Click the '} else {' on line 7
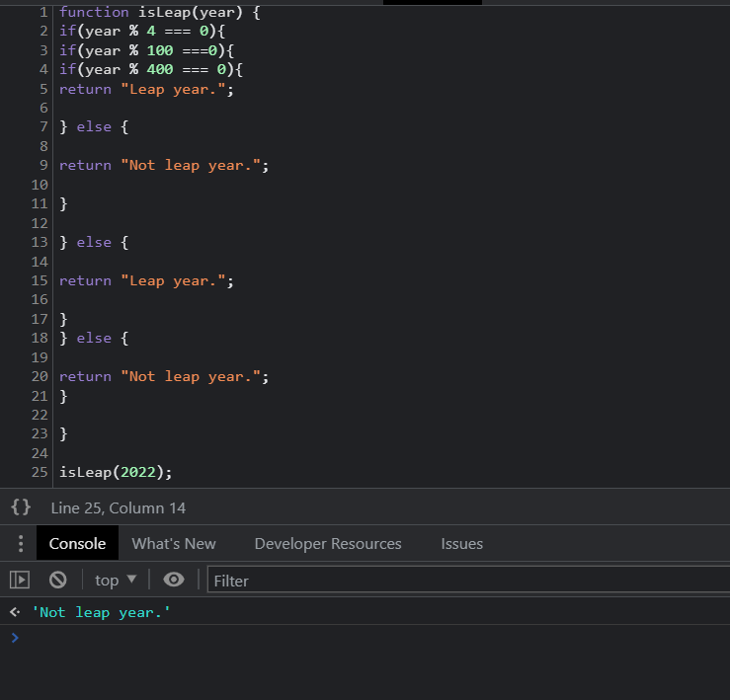730x700 pixels. point(94,126)
